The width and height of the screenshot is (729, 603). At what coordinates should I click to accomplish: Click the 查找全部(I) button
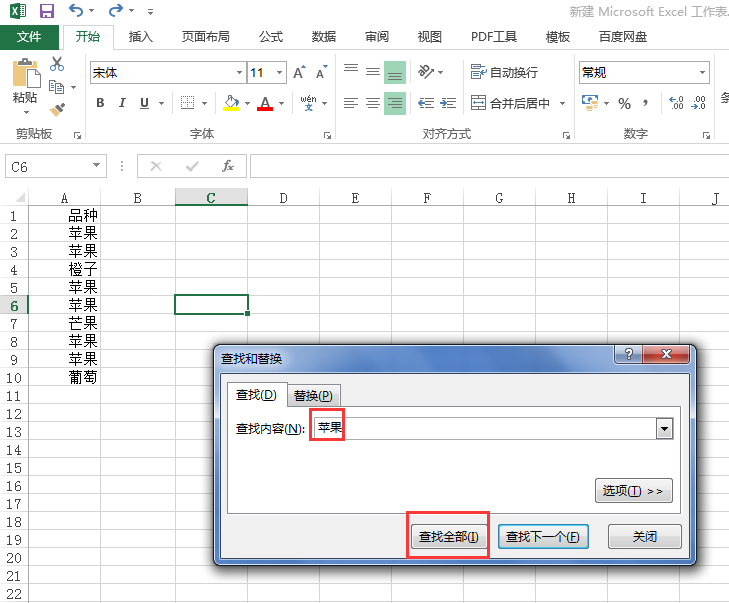click(x=449, y=537)
